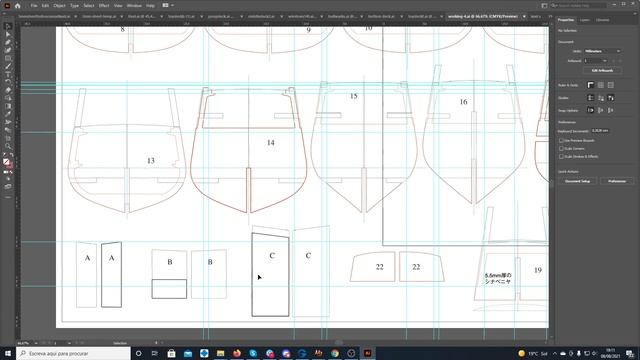Image resolution: width=640 pixels, height=360 pixels.
Task: Click the Color mode button below swatches
Action: pos(5,172)
